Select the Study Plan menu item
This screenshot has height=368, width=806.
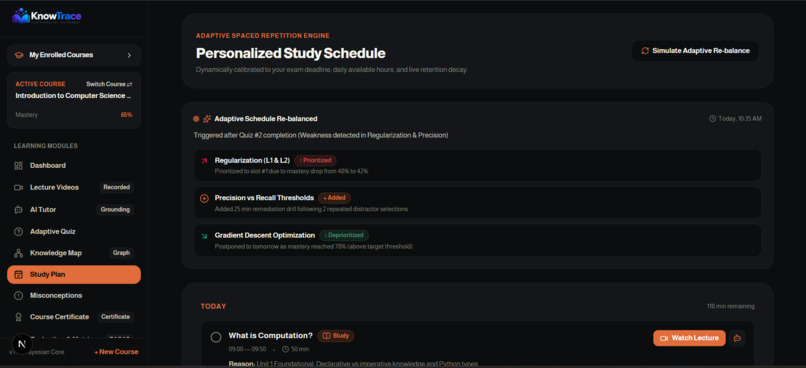coord(74,274)
